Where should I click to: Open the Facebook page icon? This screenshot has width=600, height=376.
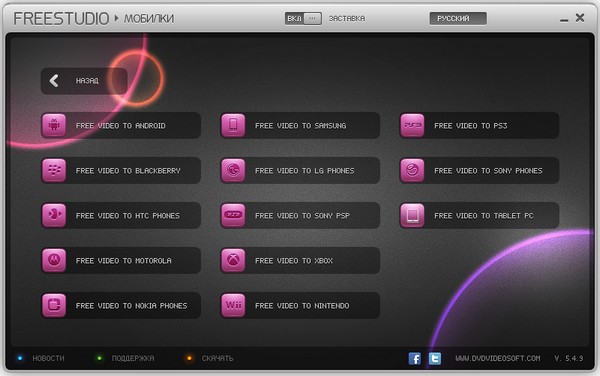tap(415, 359)
